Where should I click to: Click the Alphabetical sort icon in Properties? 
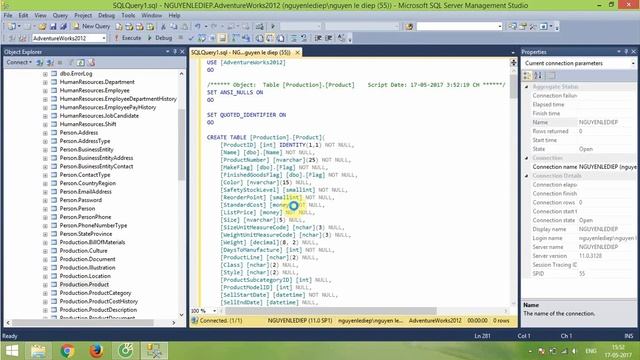(x=538, y=76)
